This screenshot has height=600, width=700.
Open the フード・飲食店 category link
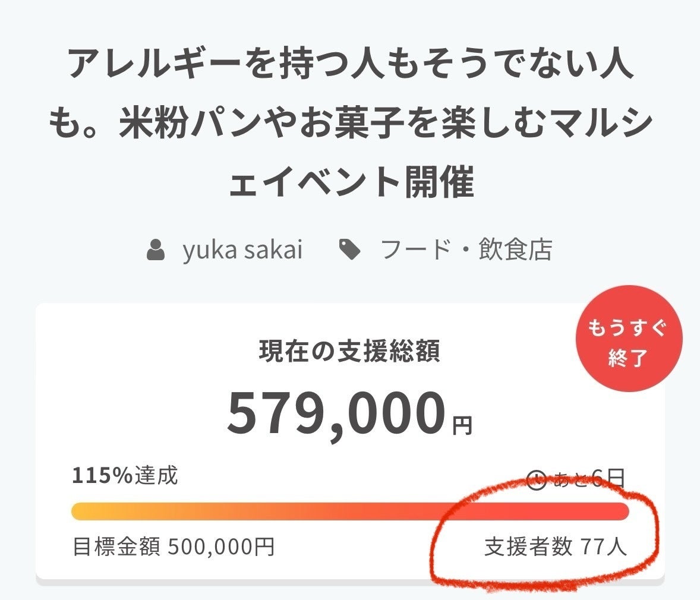(x=466, y=250)
